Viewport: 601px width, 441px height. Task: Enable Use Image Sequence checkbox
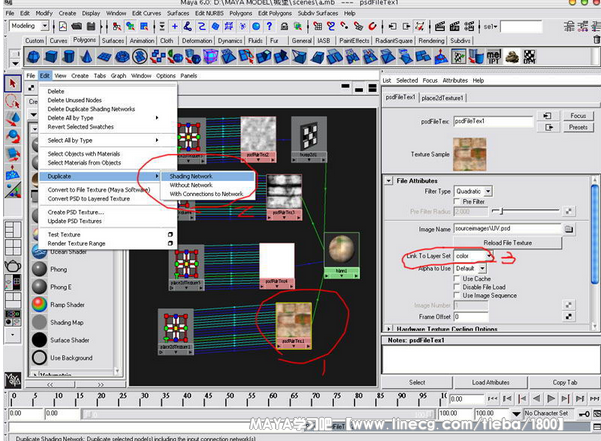click(x=457, y=295)
